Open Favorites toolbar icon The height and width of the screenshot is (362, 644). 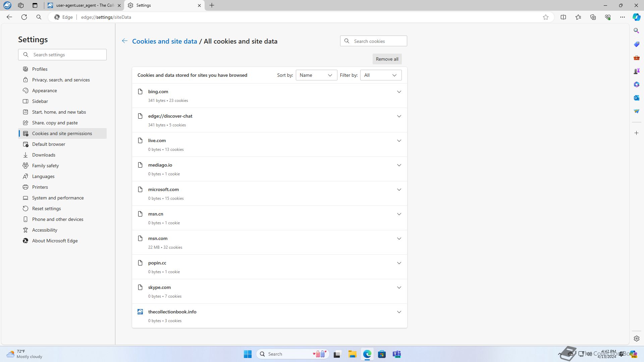point(578,17)
